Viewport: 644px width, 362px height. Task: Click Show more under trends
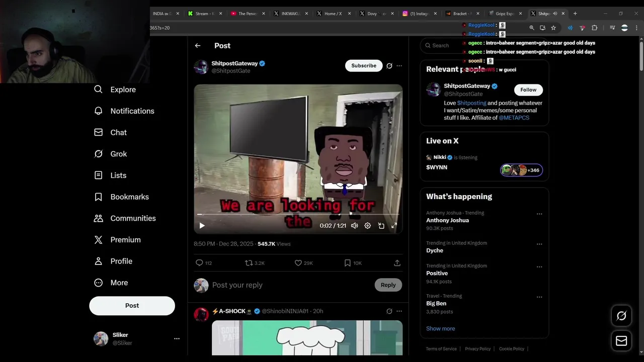[441, 328]
